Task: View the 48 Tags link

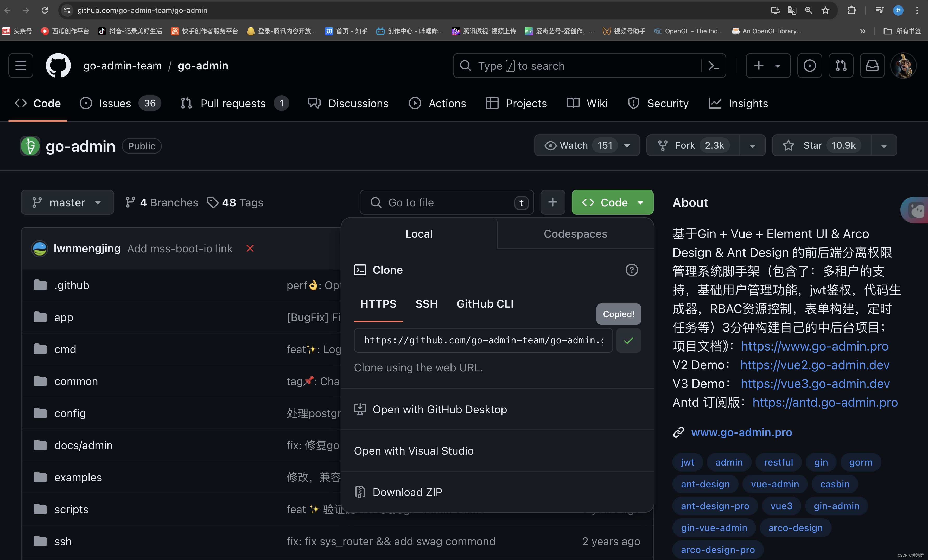Action: (x=236, y=202)
